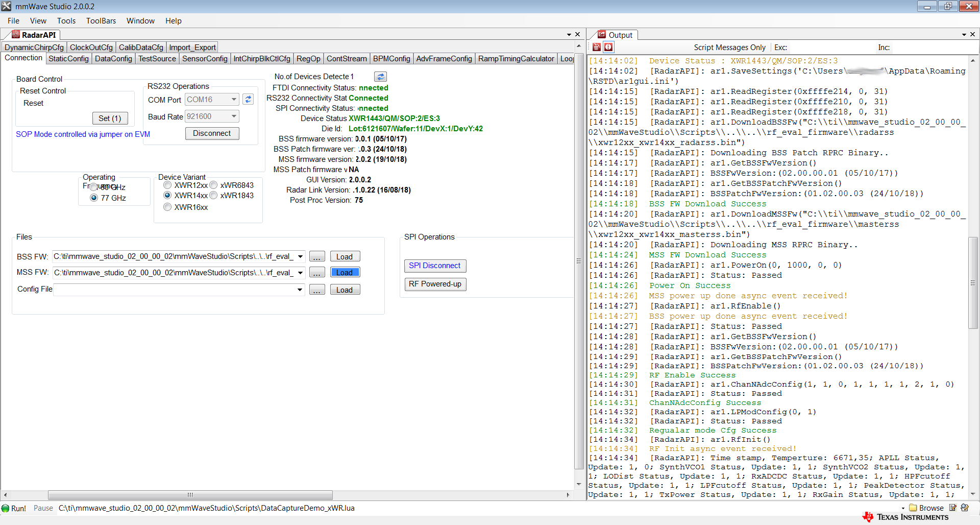The width and height of the screenshot is (980, 525).
Task: Refresh the detected devices count
Action: pos(380,77)
